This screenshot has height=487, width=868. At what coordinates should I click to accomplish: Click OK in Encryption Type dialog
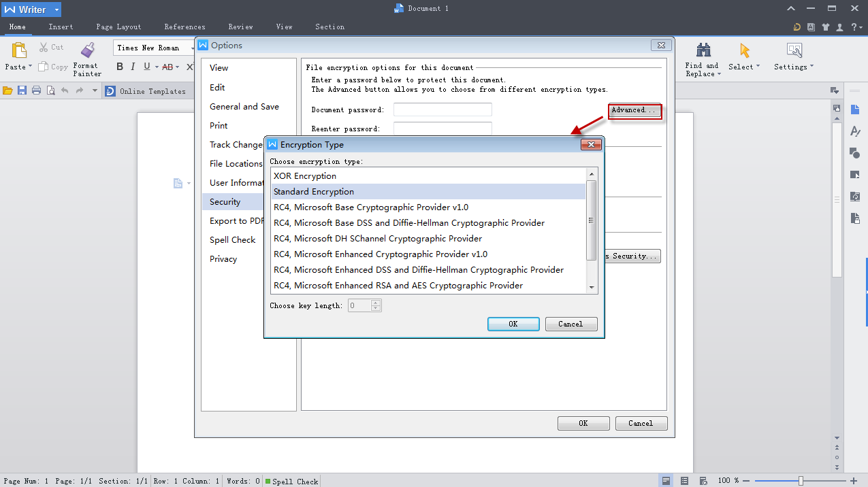pyautogui.click(x=513, y=324)
